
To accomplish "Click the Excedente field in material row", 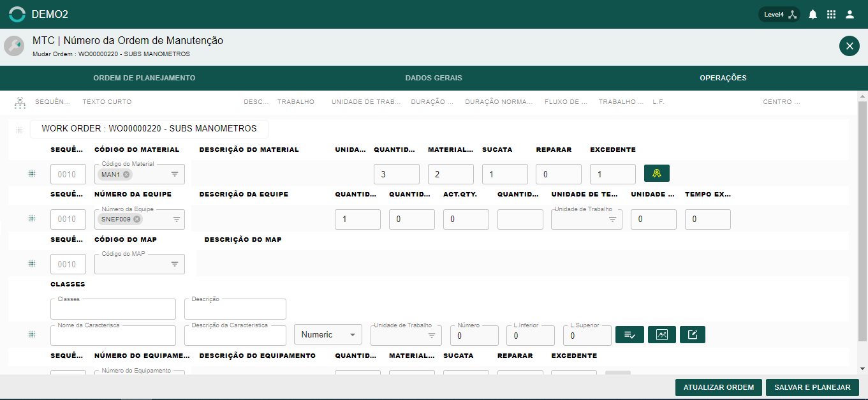I will (613, 174).
